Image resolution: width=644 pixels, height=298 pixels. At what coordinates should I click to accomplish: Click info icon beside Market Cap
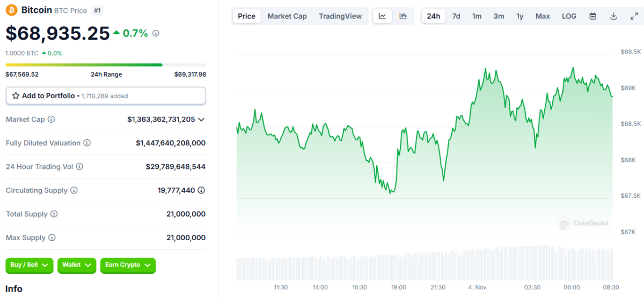pos(52,120)
